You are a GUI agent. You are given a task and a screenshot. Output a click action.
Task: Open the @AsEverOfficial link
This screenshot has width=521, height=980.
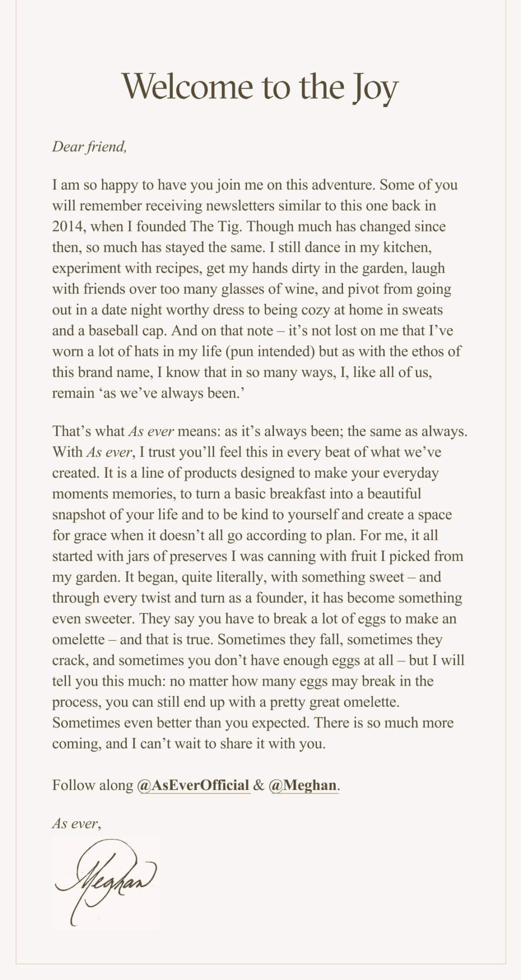click(x=193, y=785)
